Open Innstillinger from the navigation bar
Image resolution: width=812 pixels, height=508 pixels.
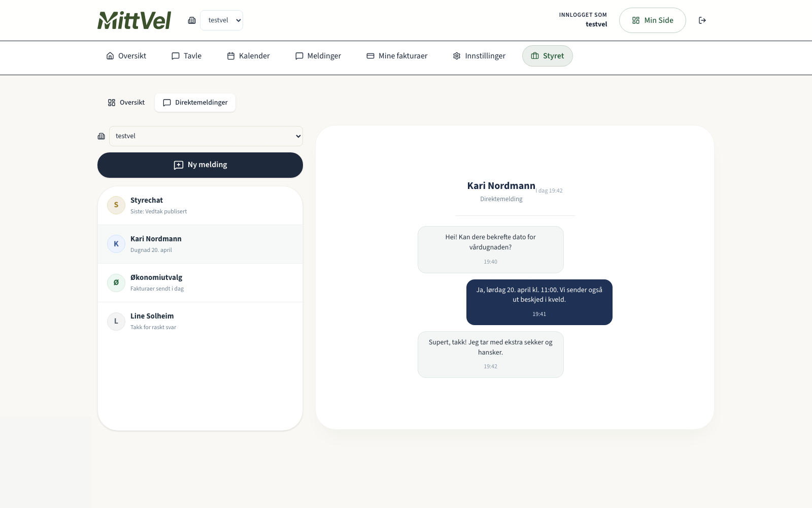tap(479, 56)
